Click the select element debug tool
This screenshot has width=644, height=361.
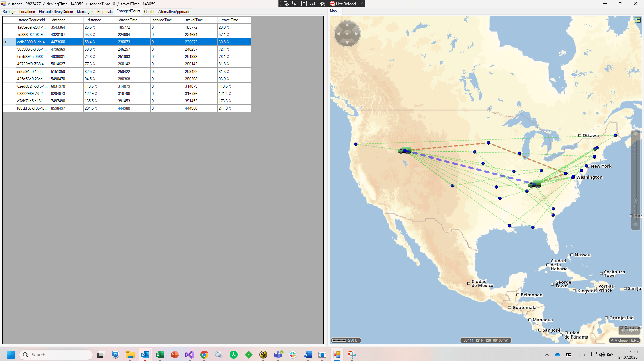point(295,4)
